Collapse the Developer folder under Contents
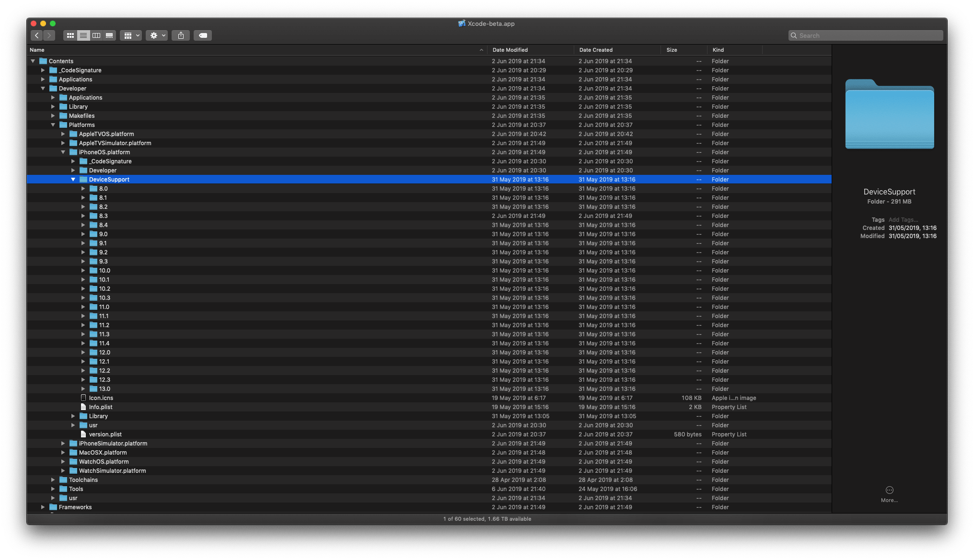974x560 pixels. click(x=43, y=89)
